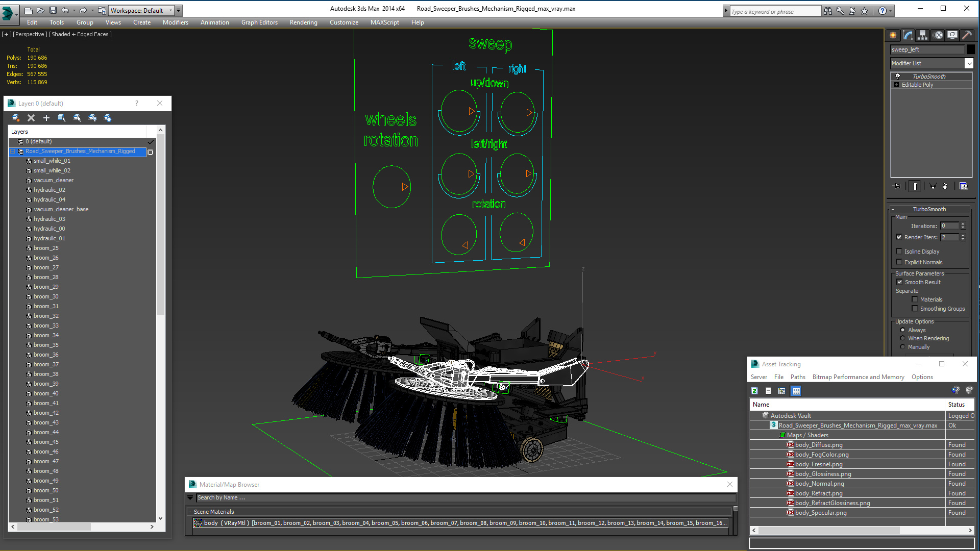
Task: Open the Modify command panel tab
Action: point(908,35)
